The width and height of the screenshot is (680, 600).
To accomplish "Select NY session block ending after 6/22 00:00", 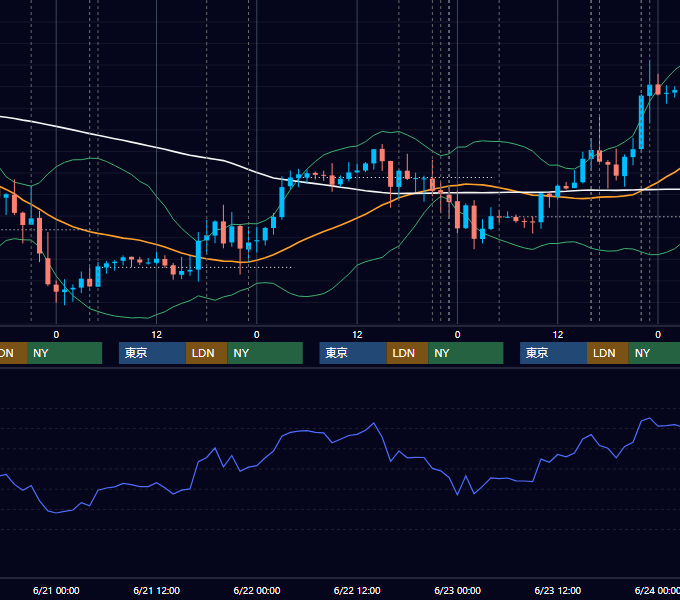I will point(265,353).
